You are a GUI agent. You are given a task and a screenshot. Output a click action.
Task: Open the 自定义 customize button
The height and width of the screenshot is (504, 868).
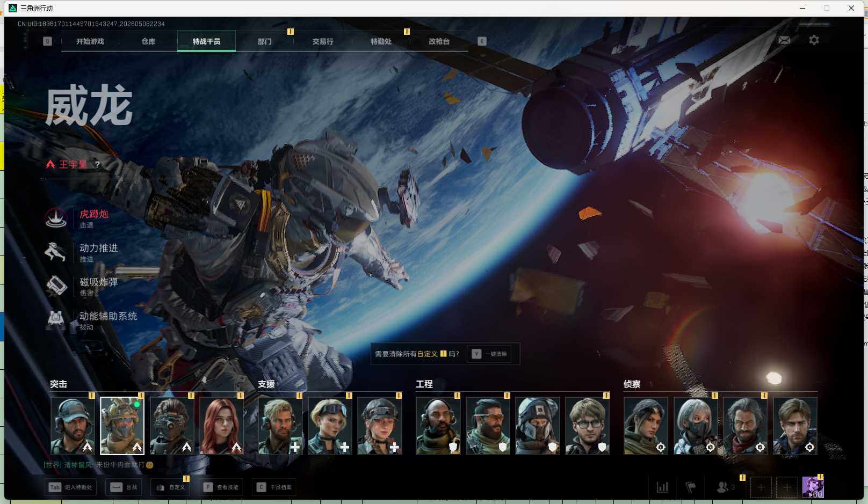(x=170, y=487)
